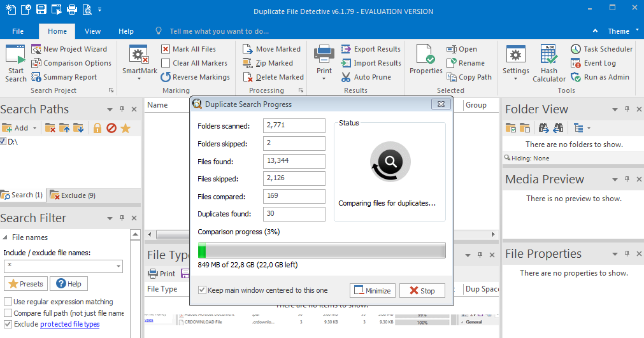Toggle Keep main window centered checkbox
This screenshot has width=644, height=338.
202,290
